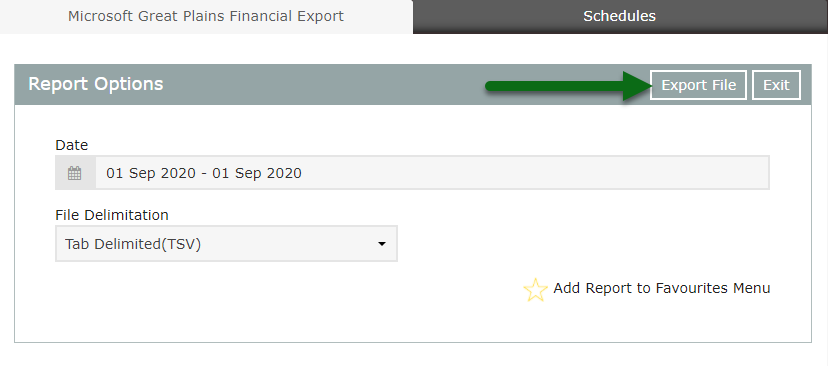
Task: Click the Report Options header title
Action: tap(96, 84)
